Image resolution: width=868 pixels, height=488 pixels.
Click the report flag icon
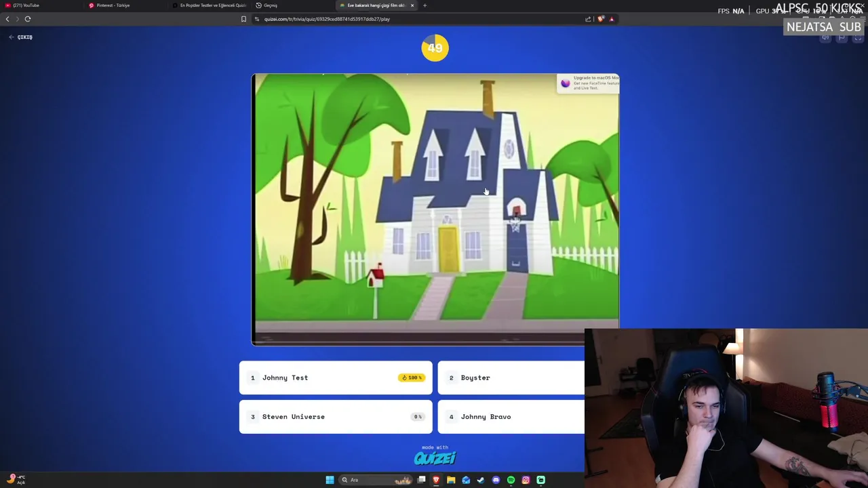[842, 38]
